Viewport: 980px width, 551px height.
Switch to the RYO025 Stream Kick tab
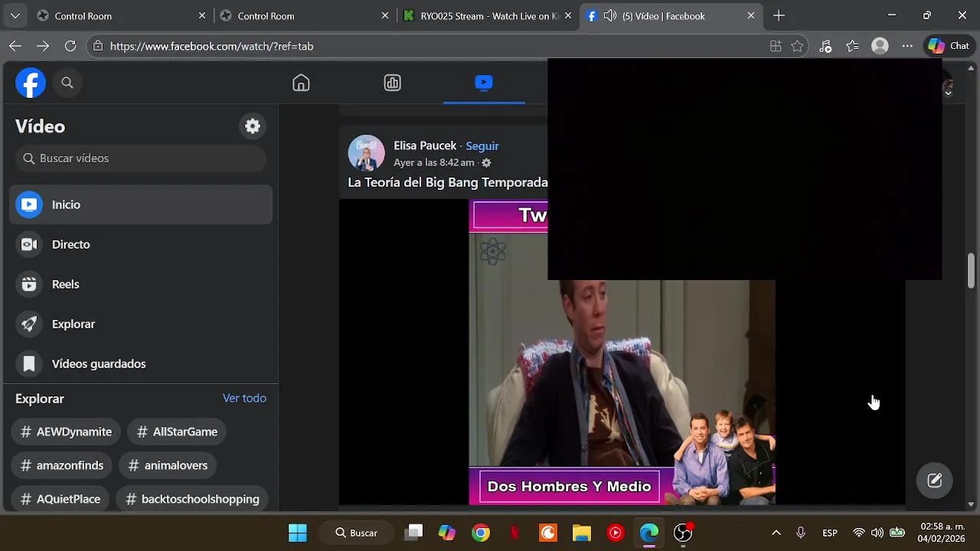[488, 15]
